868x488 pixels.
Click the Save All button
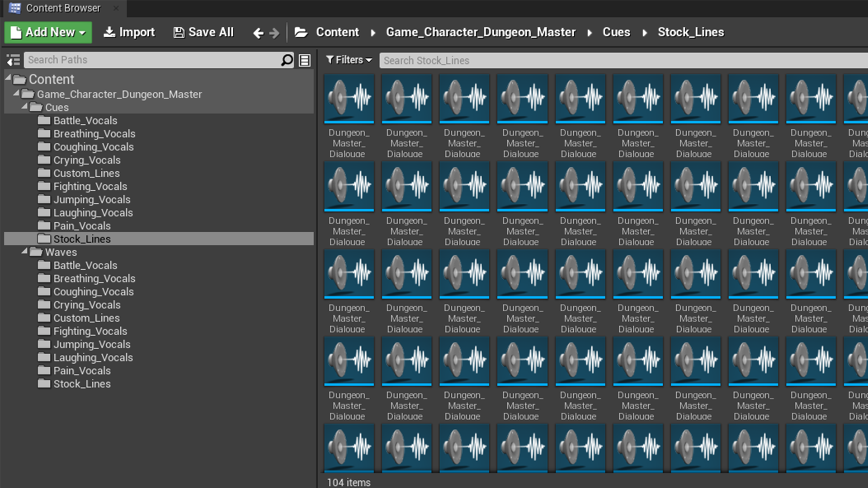tap(203, 33)
